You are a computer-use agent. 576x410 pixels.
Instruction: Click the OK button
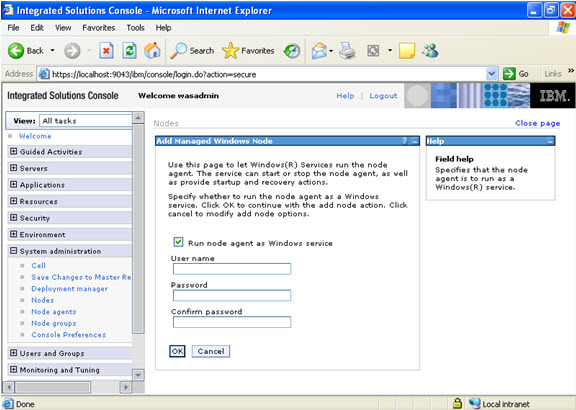[x=177, y=351]
